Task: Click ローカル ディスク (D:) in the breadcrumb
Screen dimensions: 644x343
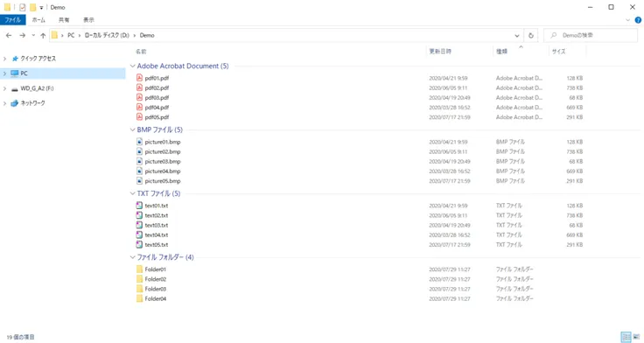Action: (x=107, y=35)
